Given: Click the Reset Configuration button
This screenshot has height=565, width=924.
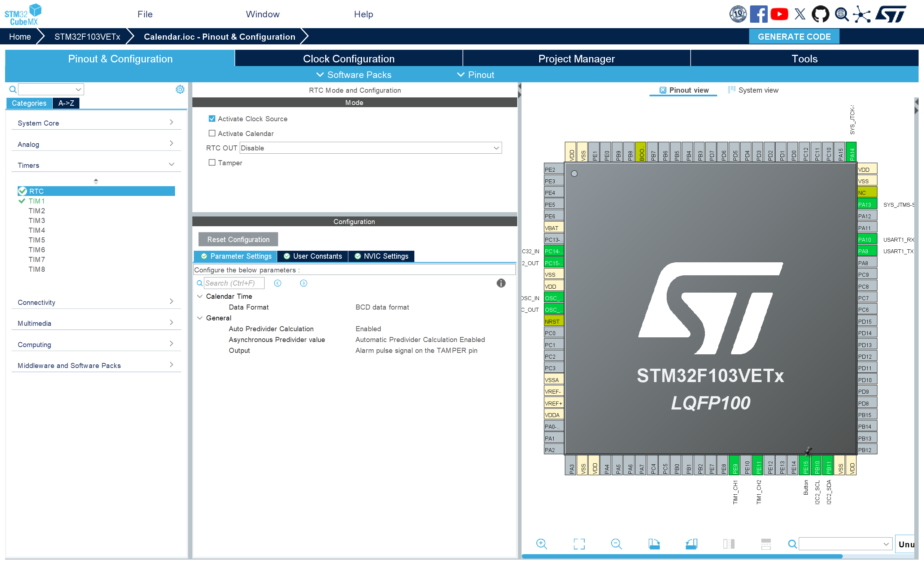Looking at the screenshot, I should click(238, 239).
